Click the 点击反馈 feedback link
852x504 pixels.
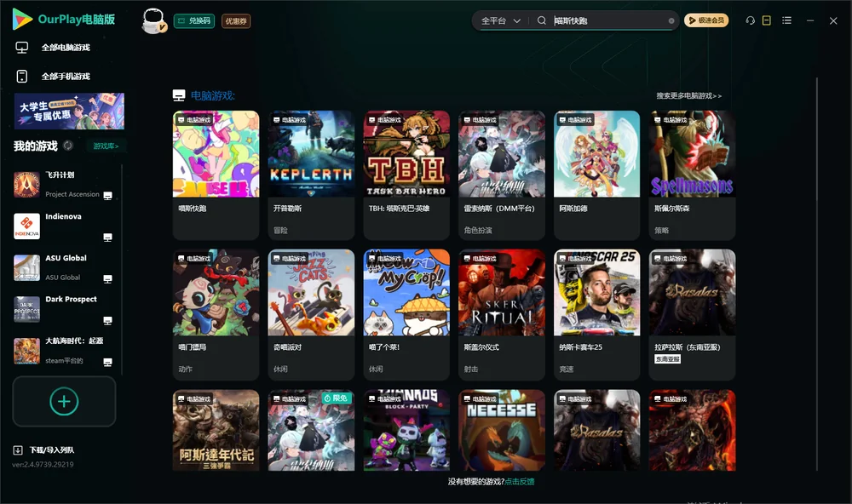[x=520, y=482]
